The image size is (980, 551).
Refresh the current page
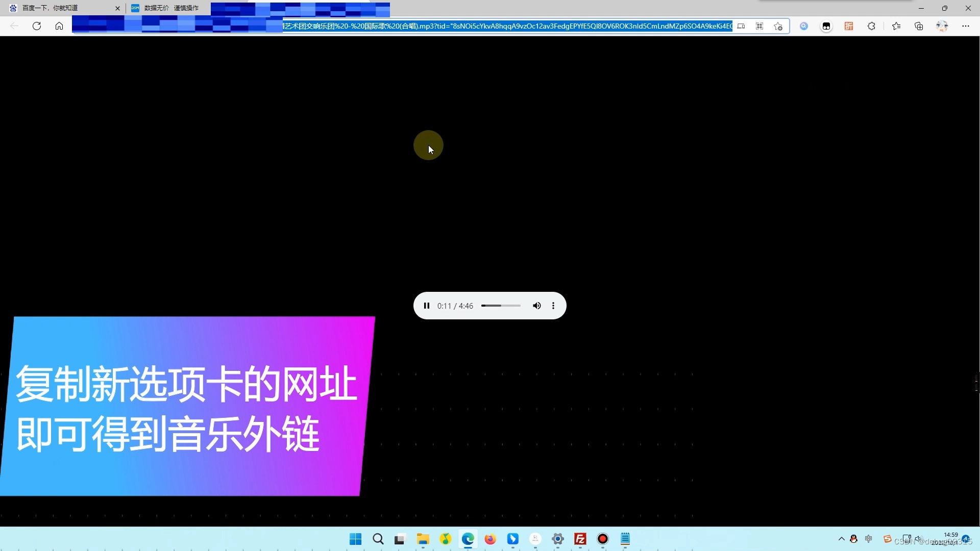(x=37, y=26)
